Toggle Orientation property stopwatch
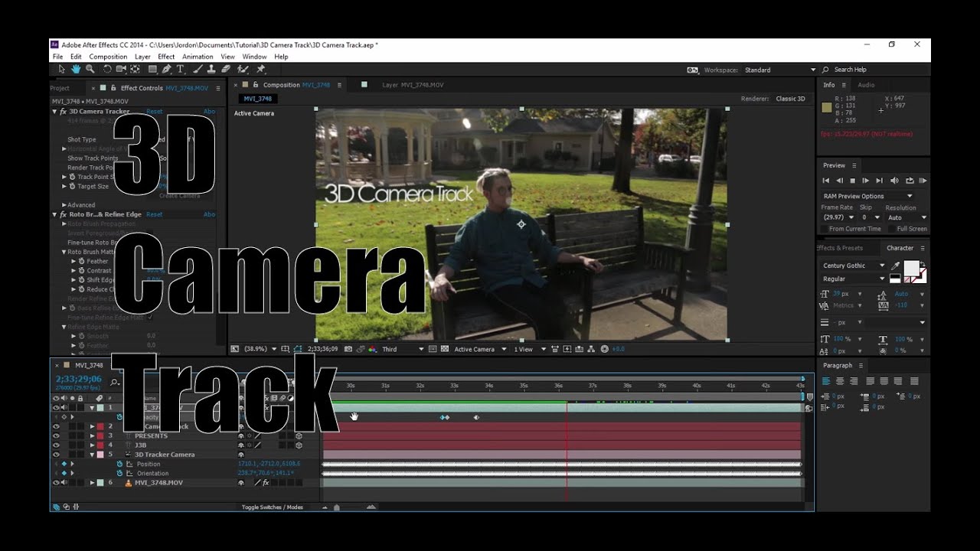 click(x=119, y=473)
